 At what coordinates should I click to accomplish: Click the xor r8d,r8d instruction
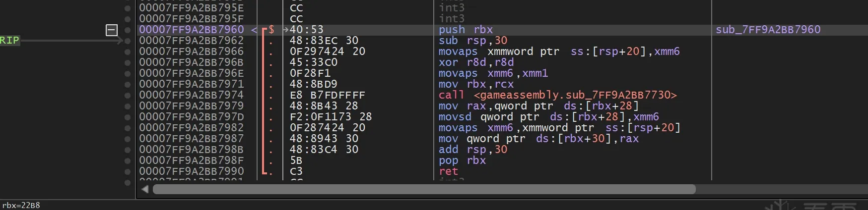pyautogui.click(x=476, y=62)
